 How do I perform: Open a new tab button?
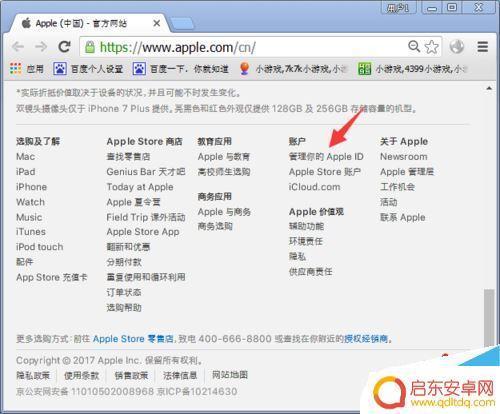point(182,24)
